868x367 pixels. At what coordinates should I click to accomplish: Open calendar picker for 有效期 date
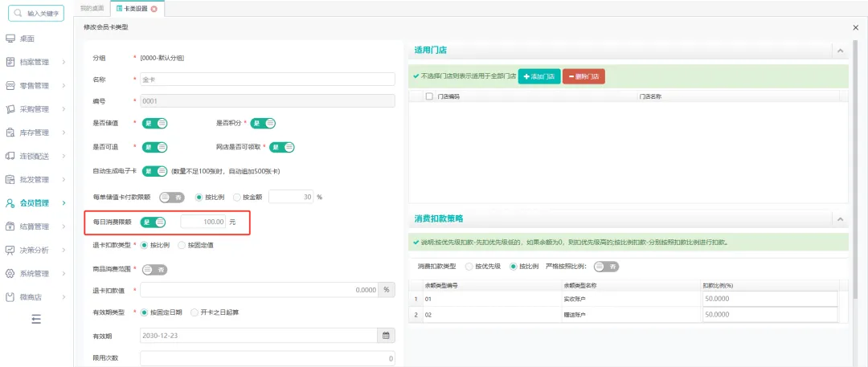[x=387, y=336]
